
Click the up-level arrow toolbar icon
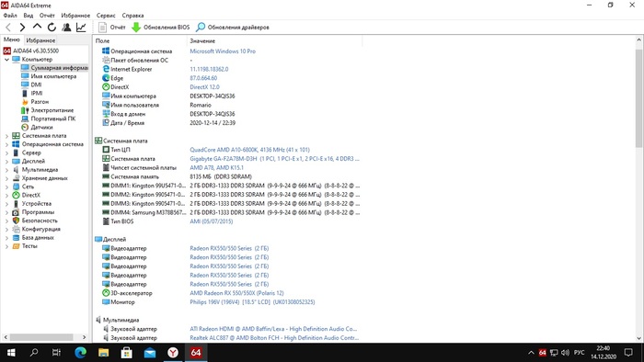click(37, 27)
